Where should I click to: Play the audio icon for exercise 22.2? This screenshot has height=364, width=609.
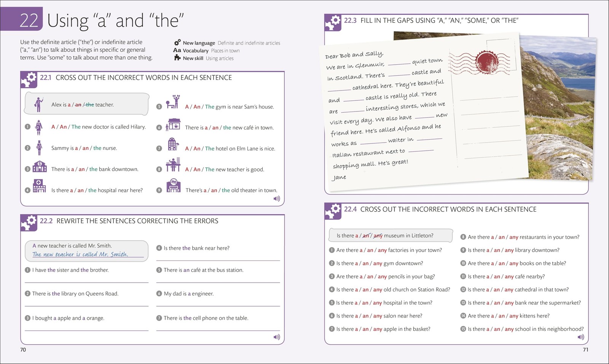(x=277, y=337)
